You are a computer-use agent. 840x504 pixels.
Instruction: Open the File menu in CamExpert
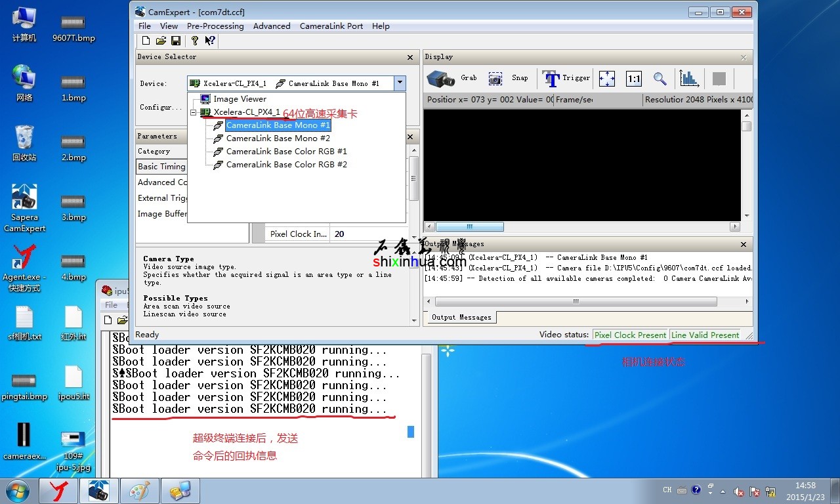tap(144, 26)
